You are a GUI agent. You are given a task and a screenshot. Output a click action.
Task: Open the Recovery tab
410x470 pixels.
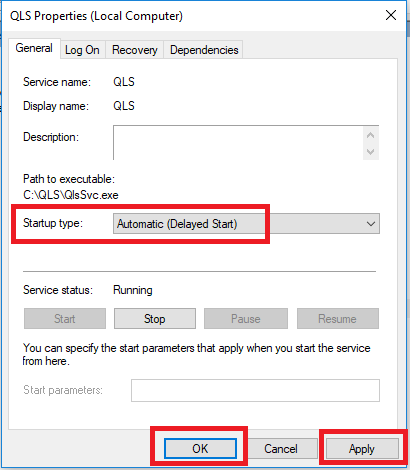[135, 50]
